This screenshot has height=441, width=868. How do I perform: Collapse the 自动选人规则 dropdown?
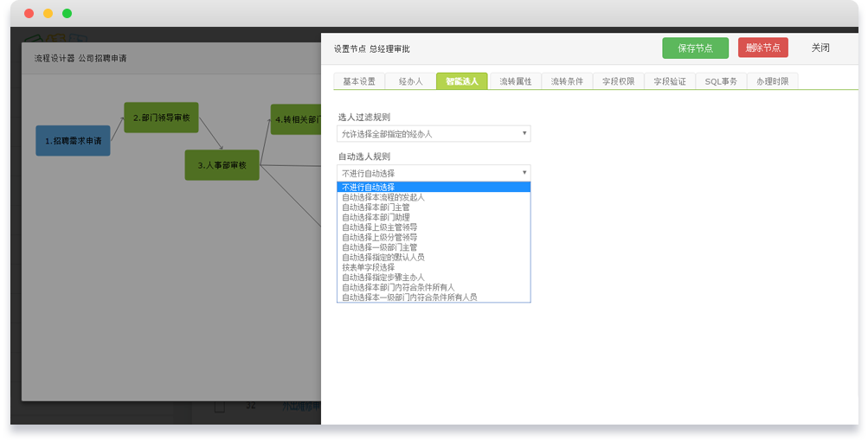coord(434,173)
